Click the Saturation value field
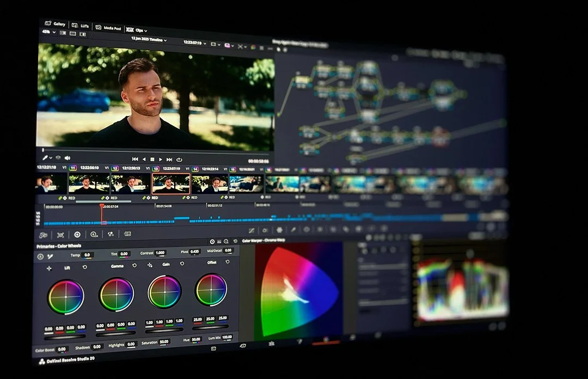Screen dimensions: 588x379 coord(164,341)
